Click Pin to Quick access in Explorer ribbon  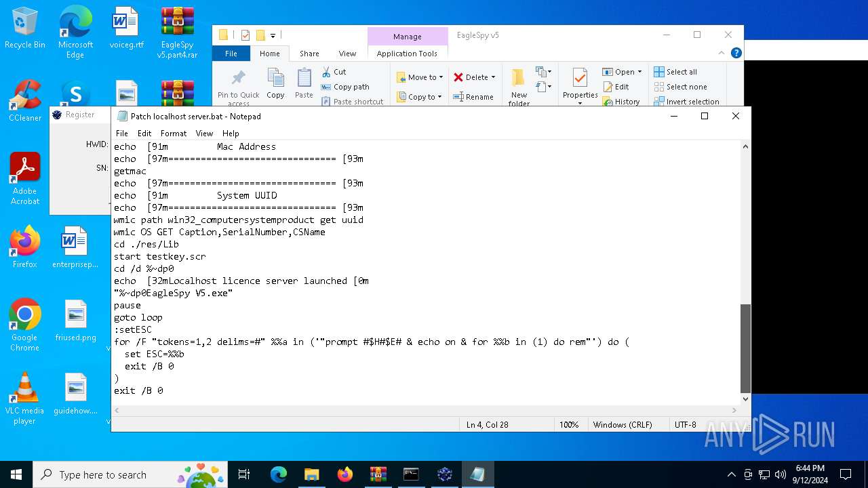coord(238,87)
